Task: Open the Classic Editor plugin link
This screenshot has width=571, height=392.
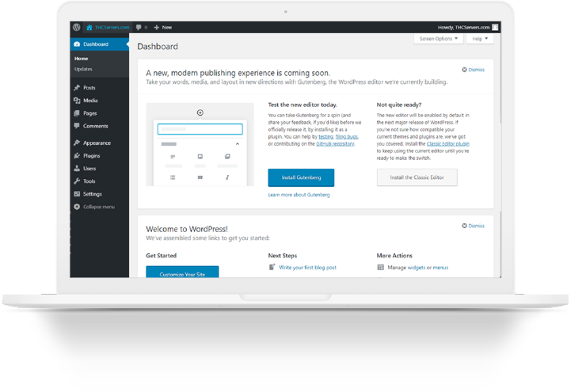Action: (448, 144)
